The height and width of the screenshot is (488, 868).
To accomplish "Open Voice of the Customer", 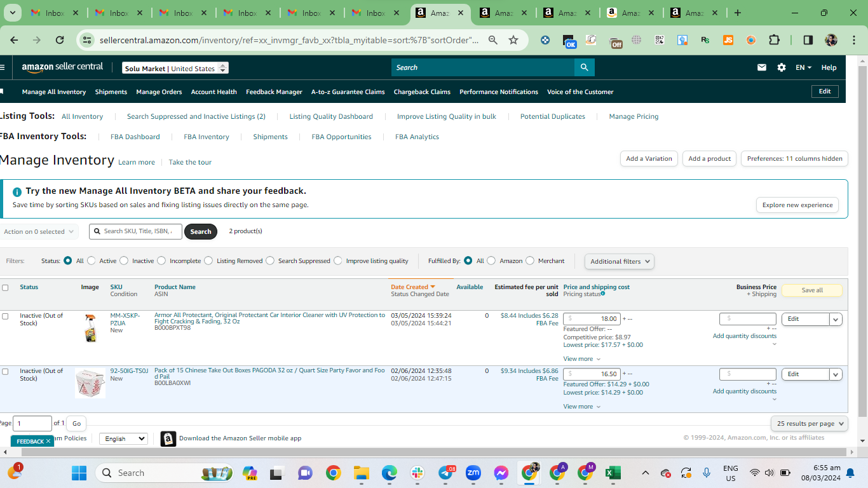I will (580, 92).
